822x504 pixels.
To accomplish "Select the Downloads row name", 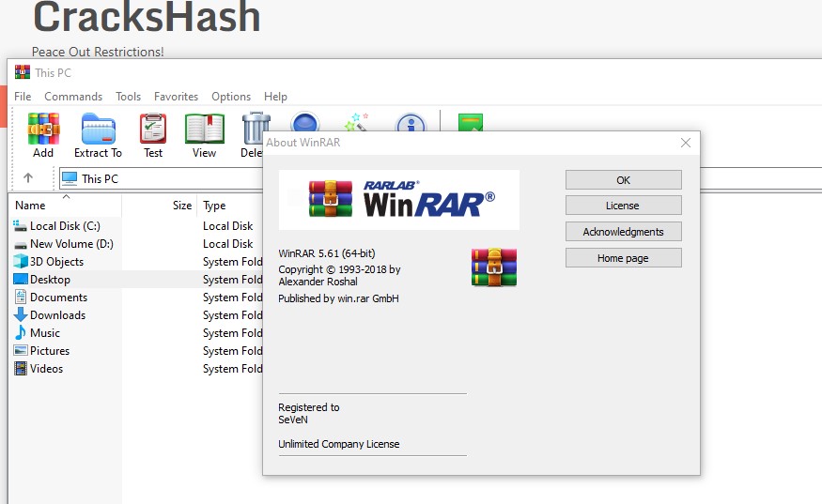I will click(57, 314).
